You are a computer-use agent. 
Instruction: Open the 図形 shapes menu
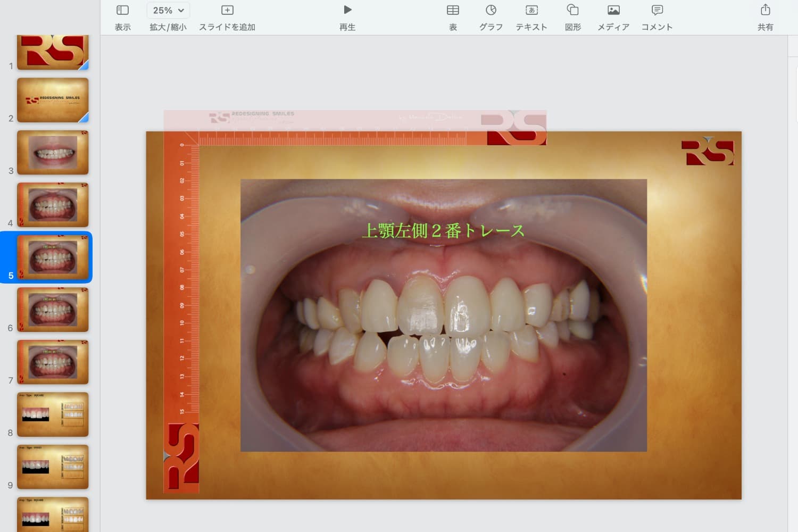(x=572, y=10)
